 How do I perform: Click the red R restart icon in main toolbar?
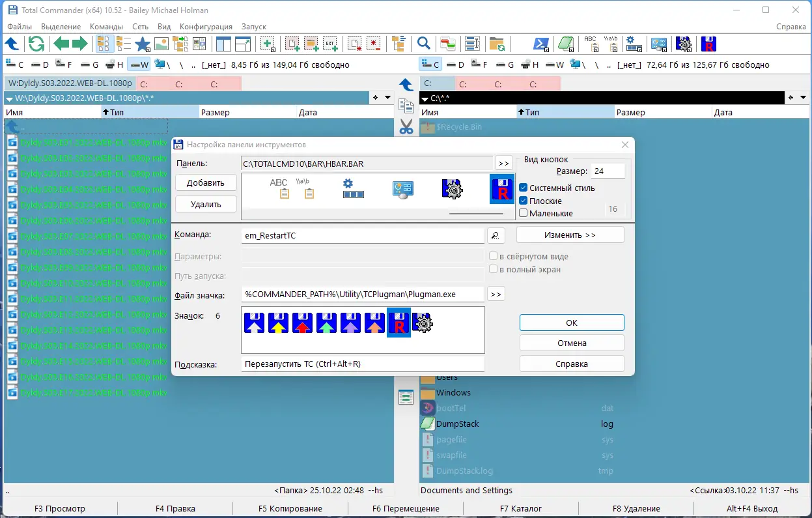(x=709, y=44)
